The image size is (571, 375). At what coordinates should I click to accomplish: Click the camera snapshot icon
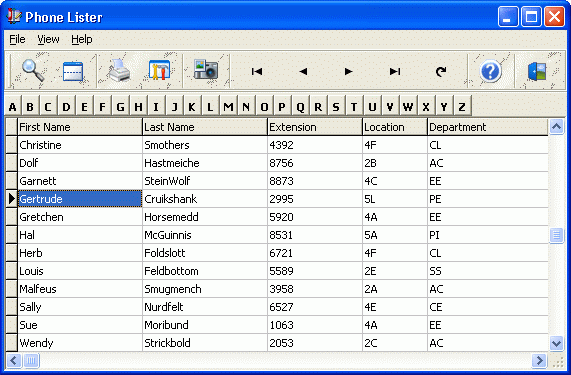pyautogui.click(x=206, y=70)
